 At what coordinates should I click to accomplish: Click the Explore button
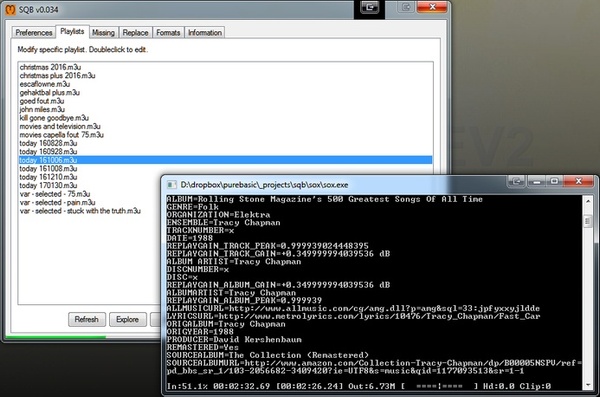click(127, 319)
